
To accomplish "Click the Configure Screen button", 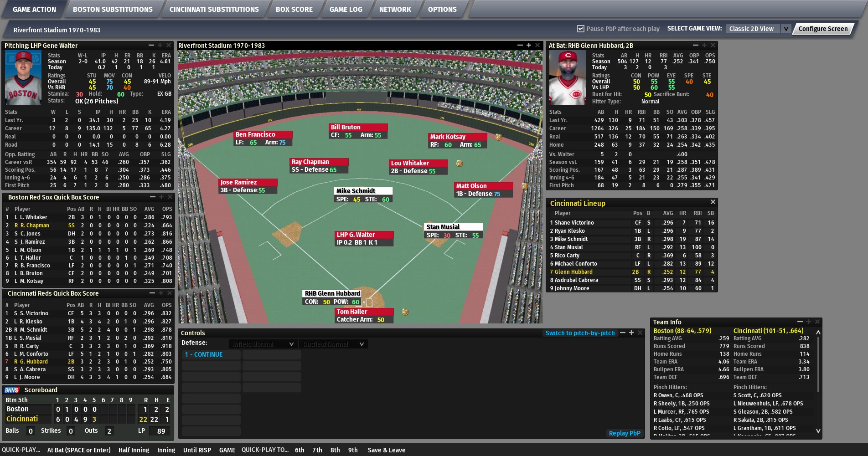I will (823, 29).
